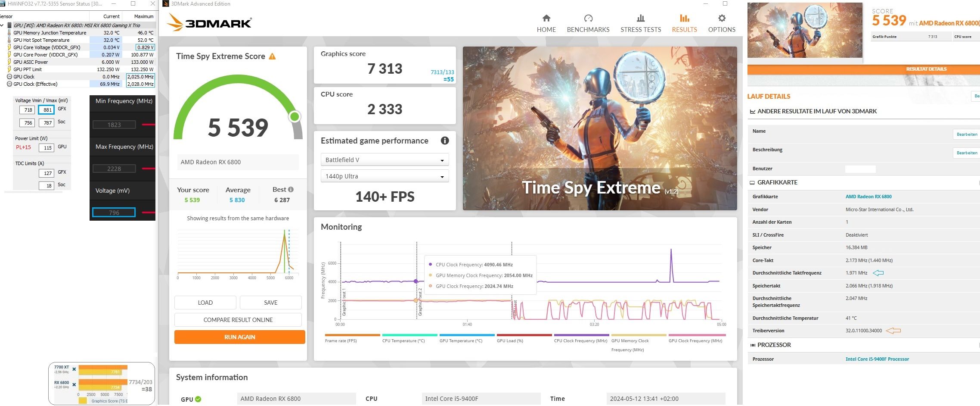Click the GFX Vmax 881 field
Screen dimensions: 980x406
46,109
